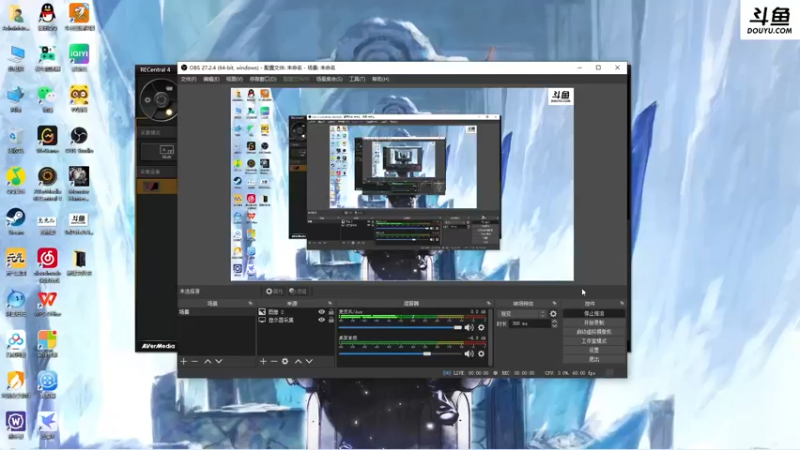Open the scene transition type dropdown
Image resolution: width=800 pixels, height=450 pixels.
pyautogui.click(x=521, y=314)
